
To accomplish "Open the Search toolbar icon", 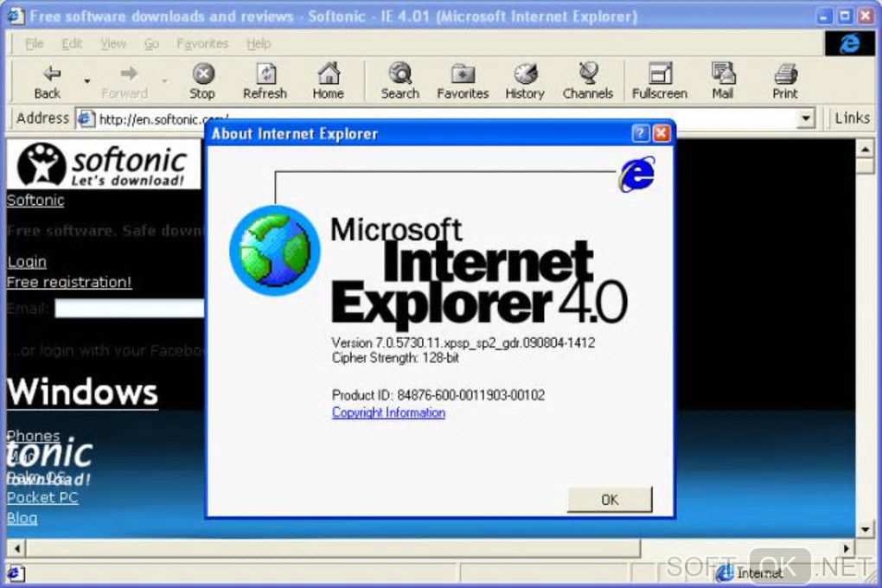I will point(400,73).
